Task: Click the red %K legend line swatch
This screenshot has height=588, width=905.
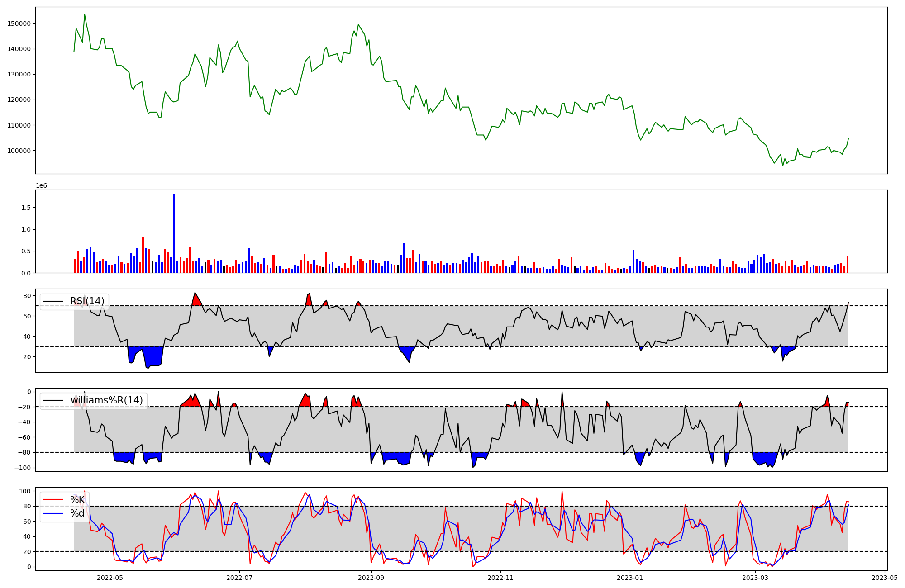Action: (x=53, y=500)
